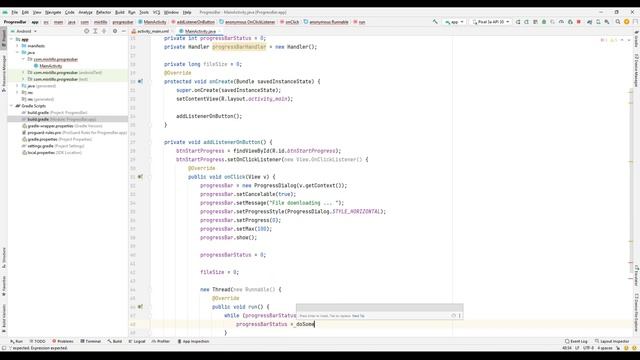Screen dimensions: 640x360
Task: Open the Navigate menu
Action: point(53,13)
